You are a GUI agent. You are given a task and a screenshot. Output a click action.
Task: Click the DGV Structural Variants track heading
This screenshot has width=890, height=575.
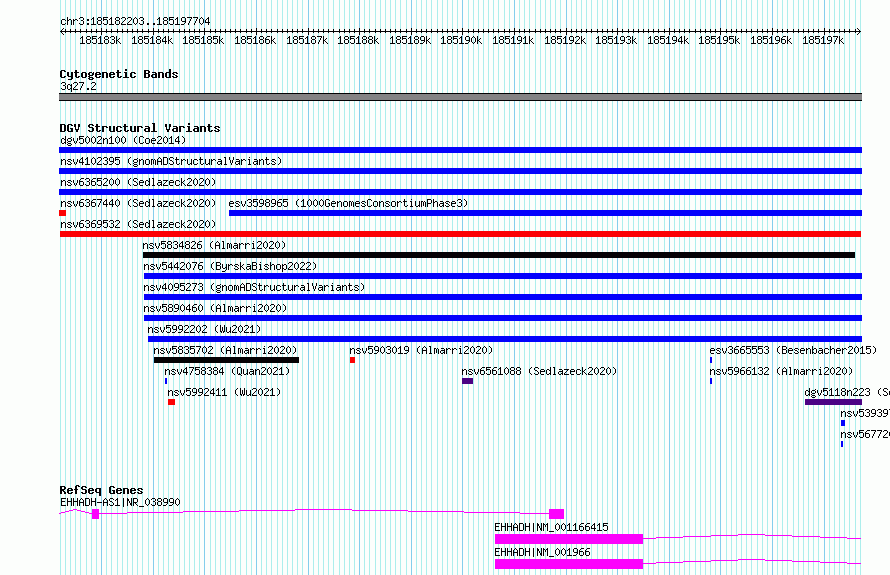pyautogui.click(x=140, y=128)
